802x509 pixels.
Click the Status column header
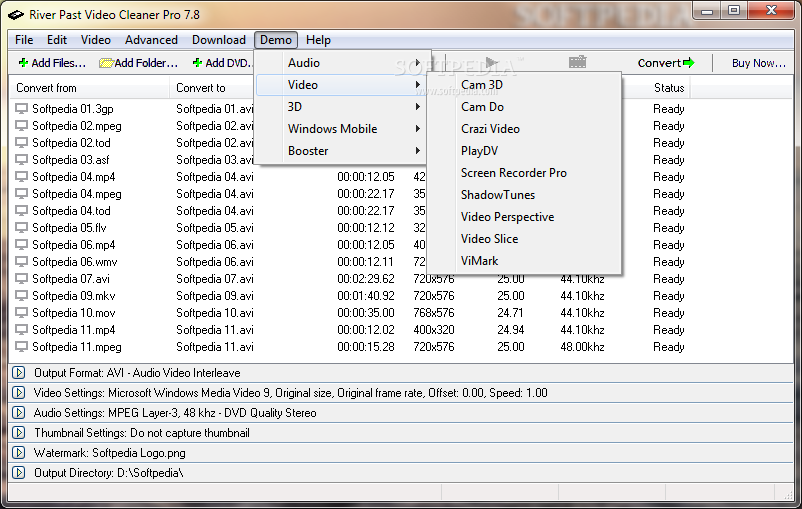point(669,88)
